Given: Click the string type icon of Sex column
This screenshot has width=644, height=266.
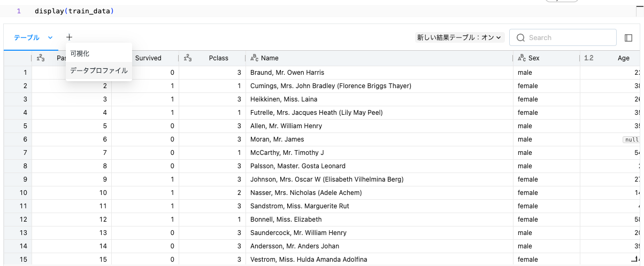Looking at the screenshot, I should (522, 58).
